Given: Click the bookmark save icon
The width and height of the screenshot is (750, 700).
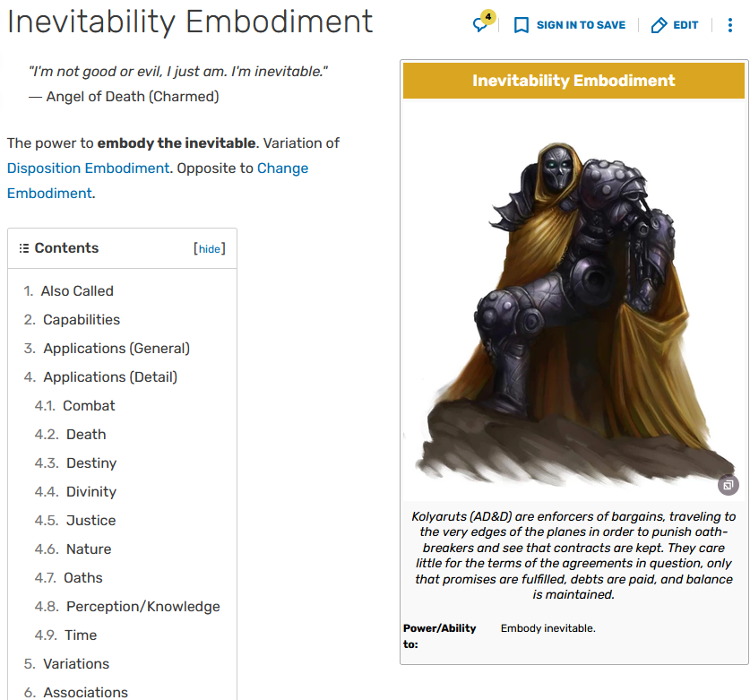Looking at the screenshot, I should tap(521, 25).
